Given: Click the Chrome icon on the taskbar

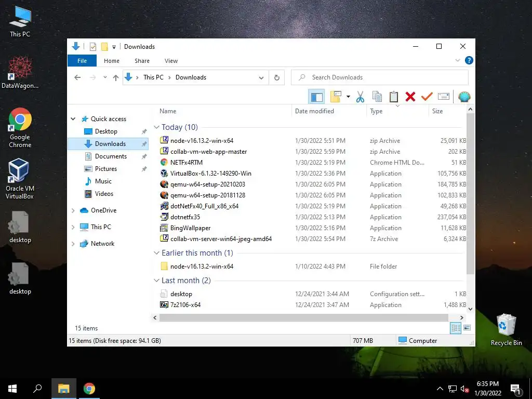Looking at the screenshot, I should pyautogui.click(x=89, y=389).
